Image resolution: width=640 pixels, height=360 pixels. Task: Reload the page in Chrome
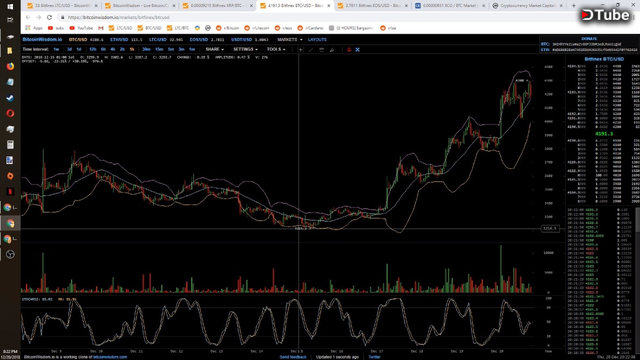(49, 17)
